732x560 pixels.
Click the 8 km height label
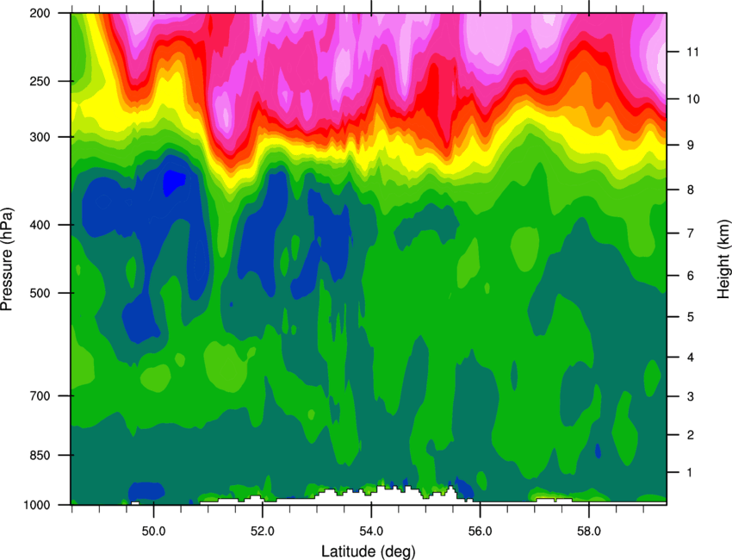tap(691, 190)
